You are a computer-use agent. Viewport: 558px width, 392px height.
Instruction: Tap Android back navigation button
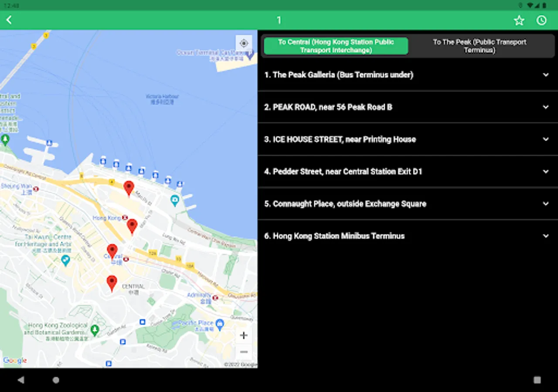click(20, 380)
